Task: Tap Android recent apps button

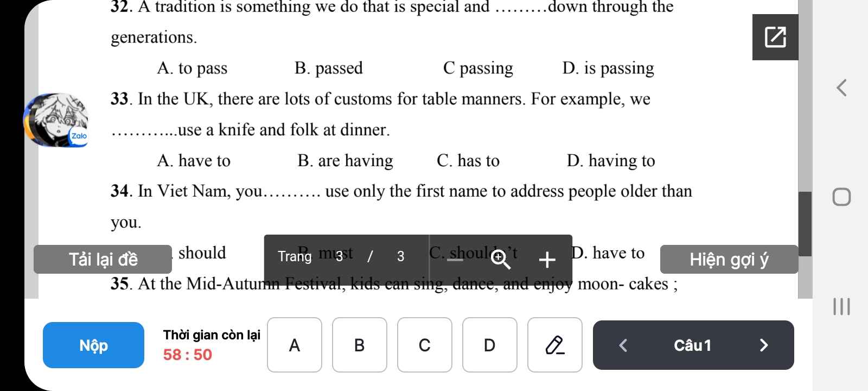Action: click(x=841, y=306)
